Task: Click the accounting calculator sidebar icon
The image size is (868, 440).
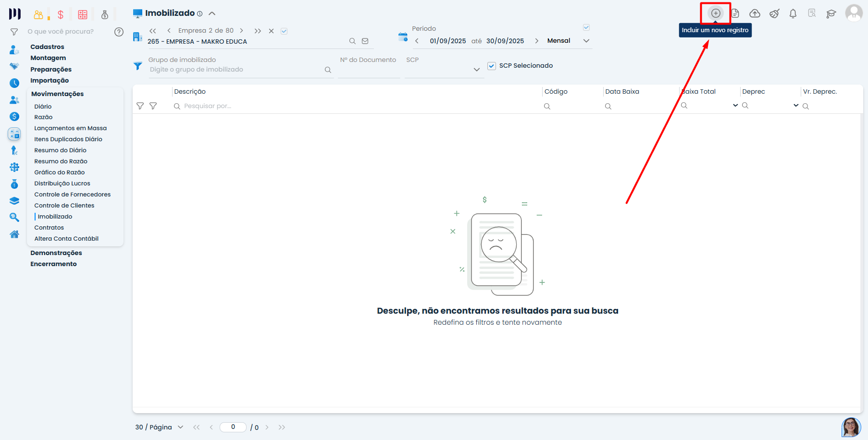Action: [14, 134]
